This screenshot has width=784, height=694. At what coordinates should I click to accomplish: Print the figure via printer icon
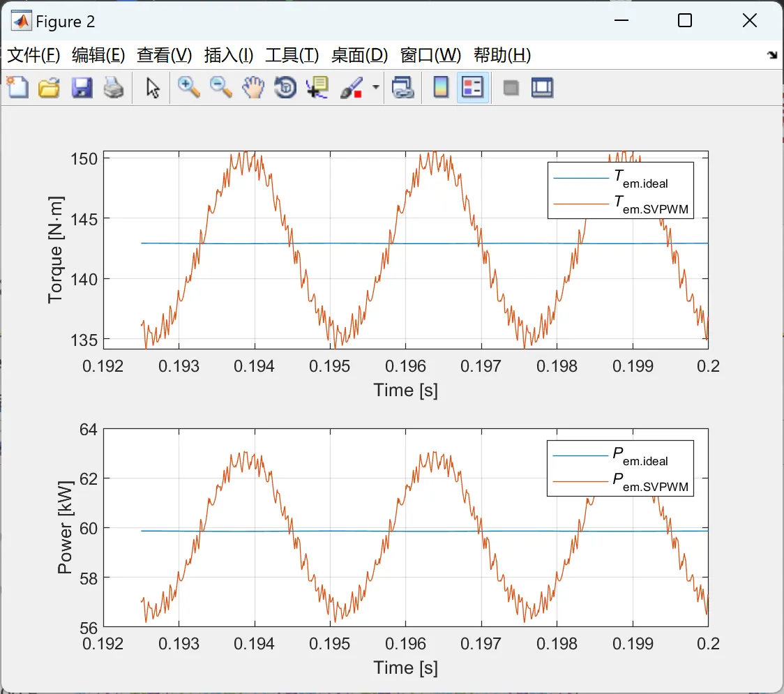[114, 88]
